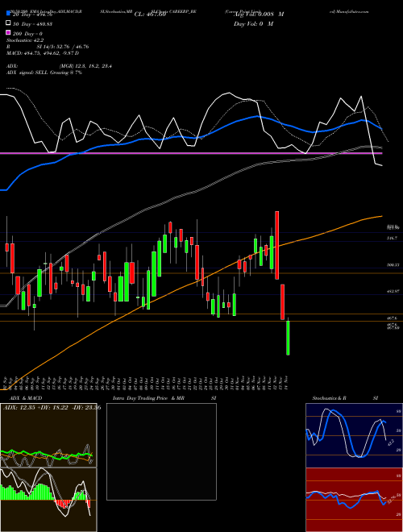Click the 'ADX signal: SELL Growing @ 7%' text
403x532 pixels.
pos(44,73)
